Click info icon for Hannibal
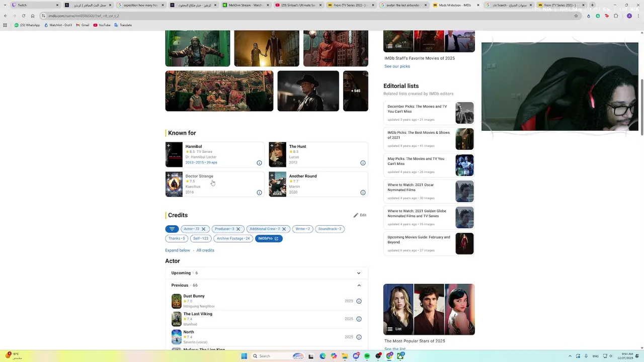This screenshot has height=362, width=644. pyautogui.click(x=259, y=163)
